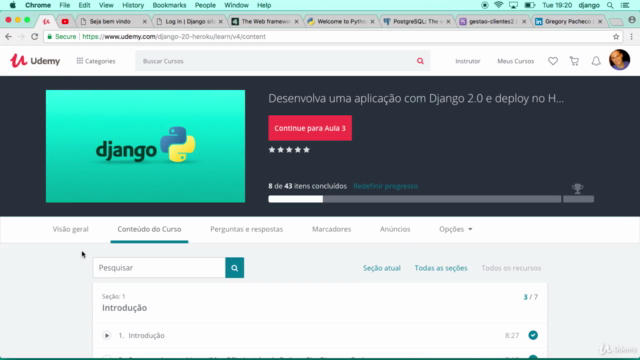The image size is (640, 360).
Task: Switch to the Gregory Pacheco LinkedIn tab
Action: coord(568,21)
